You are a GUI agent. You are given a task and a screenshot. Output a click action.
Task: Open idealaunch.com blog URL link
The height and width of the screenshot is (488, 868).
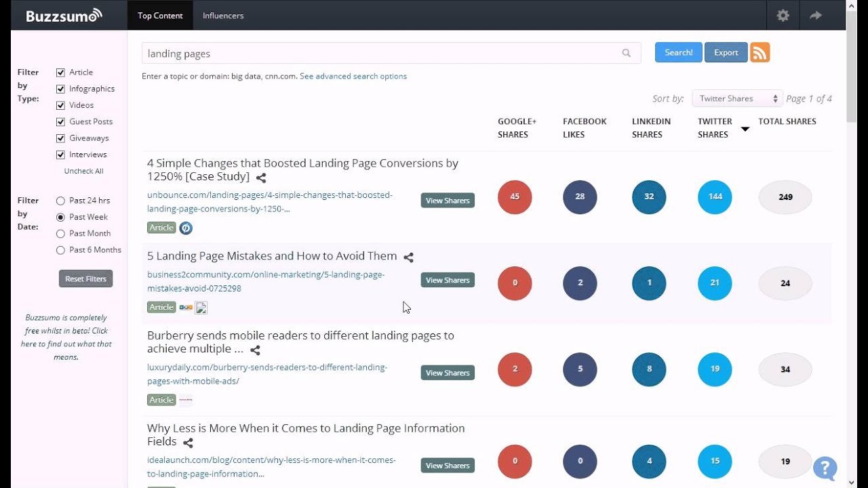[x=271, y=467]
